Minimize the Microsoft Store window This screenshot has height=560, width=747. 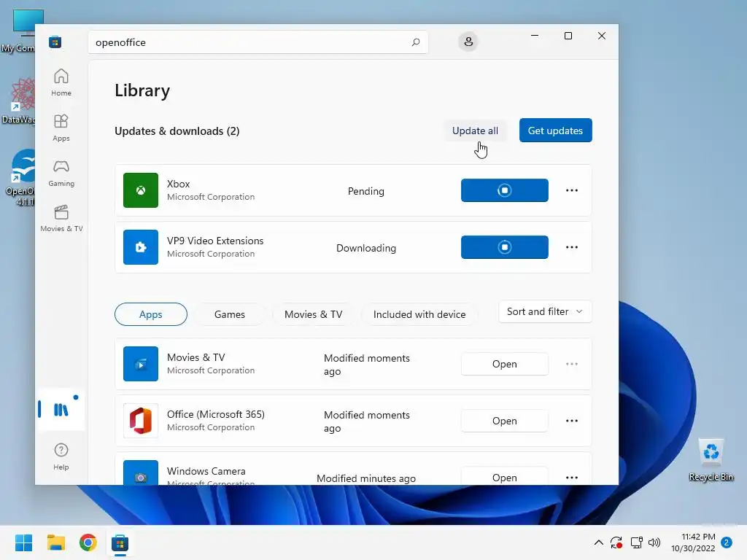[x=535, y=36]
